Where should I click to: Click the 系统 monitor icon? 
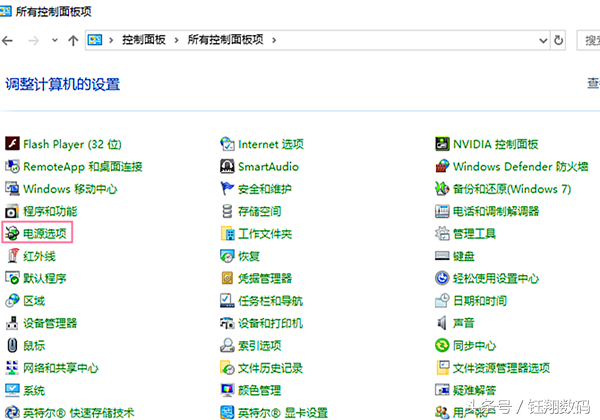pyautogui.click(x=12, y=390)
